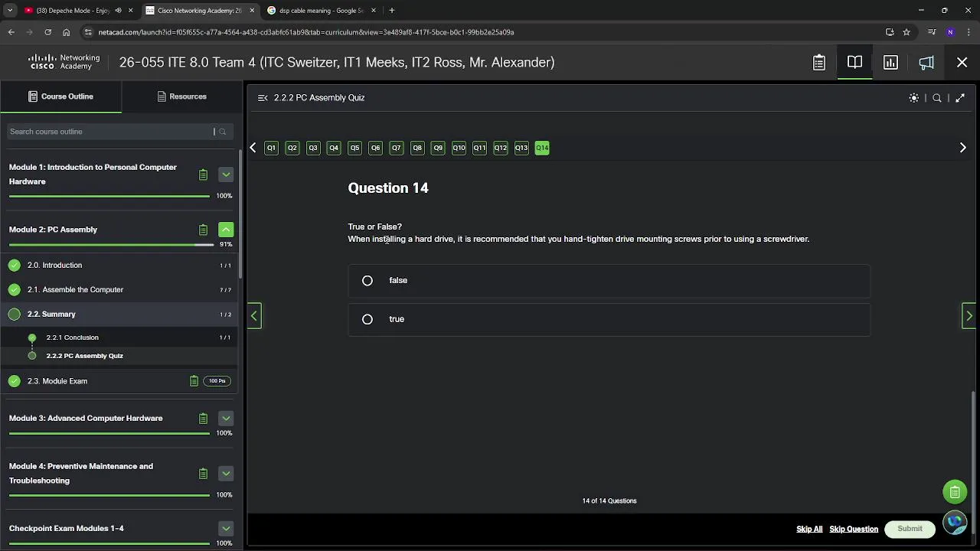This screenshot has width=980, height=551.
Task: Click Module 2 progress bar at 91%
Action: point(111,245)
